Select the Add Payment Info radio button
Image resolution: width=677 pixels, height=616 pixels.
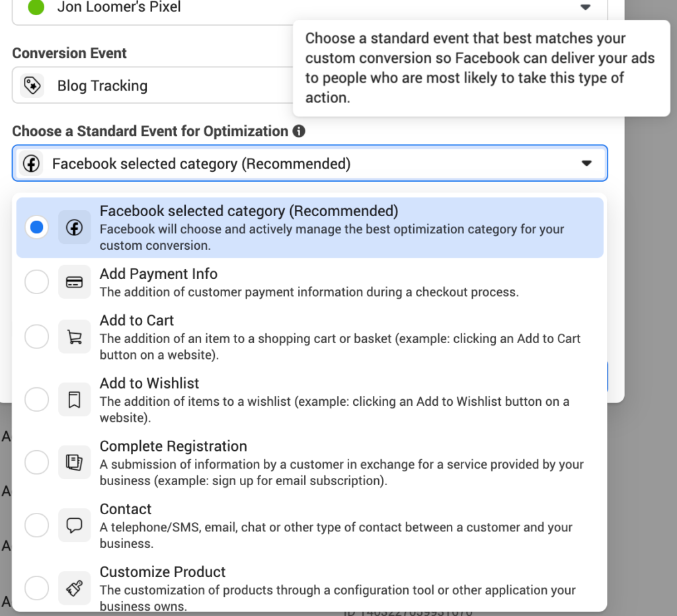click(36, 282)
